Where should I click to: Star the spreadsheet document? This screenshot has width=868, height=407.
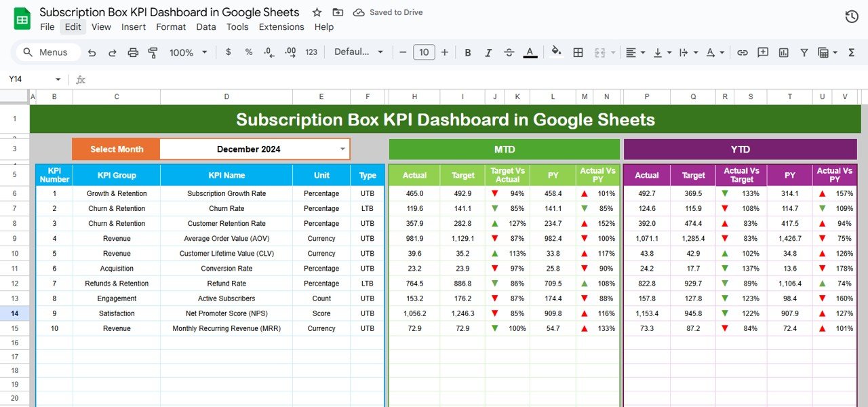coord(317,12)
